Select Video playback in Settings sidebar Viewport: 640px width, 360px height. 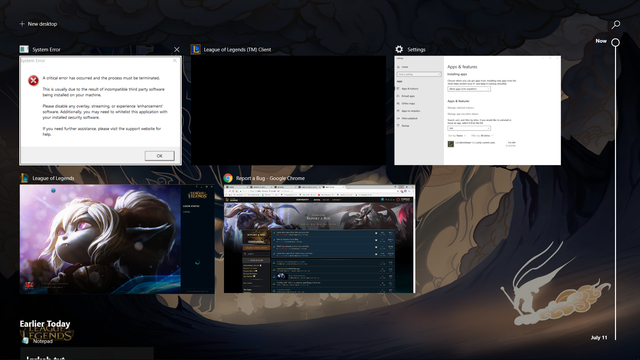(409, 118)
